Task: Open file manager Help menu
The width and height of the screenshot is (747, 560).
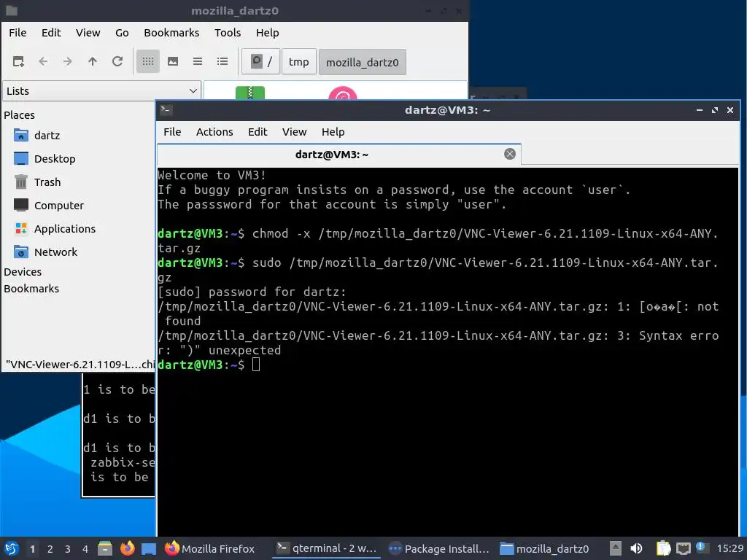Action: coord(267,33)
